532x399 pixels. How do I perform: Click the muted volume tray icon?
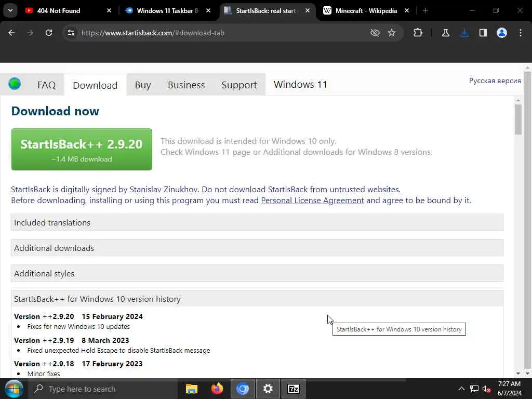pyautogui.click(x=486, y=389)
